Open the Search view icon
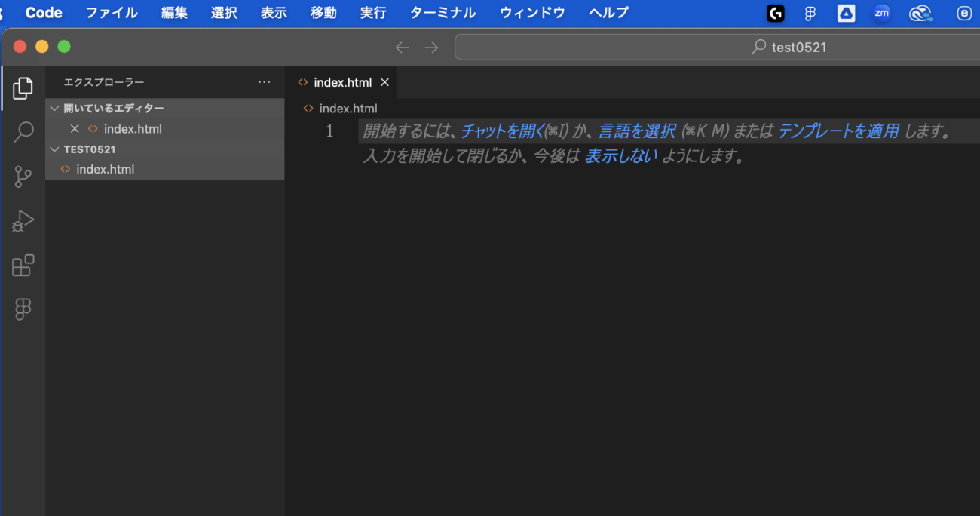The image size is (980, 516). [23, 133]
